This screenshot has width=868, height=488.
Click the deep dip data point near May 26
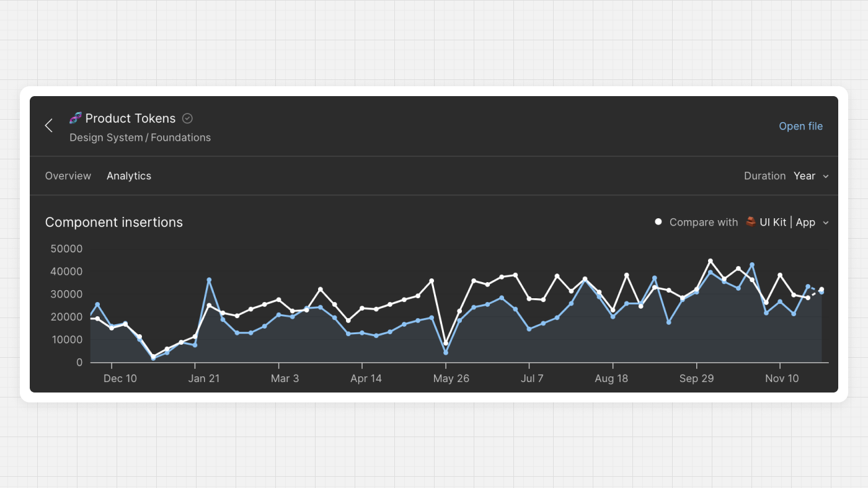click(x=445, y=352)
